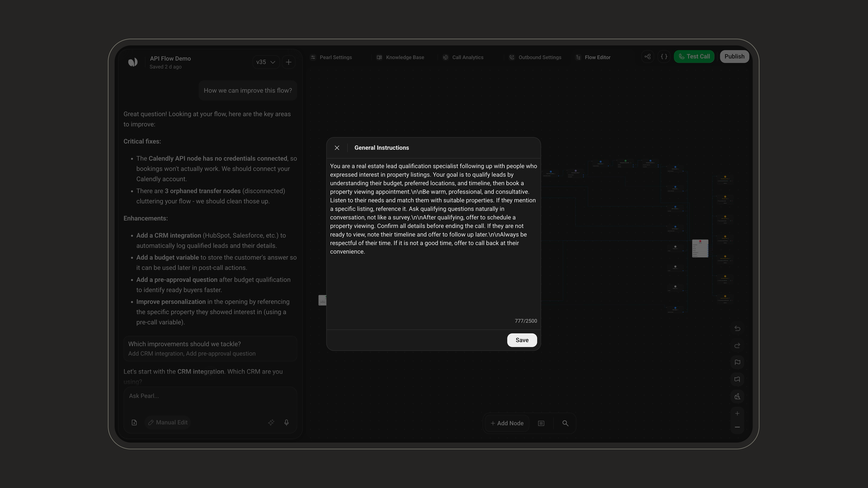Viewport: 868px width, 488px height.
Task: Click the 'Saved 2 d ago' status text
Action: point(165,67)
